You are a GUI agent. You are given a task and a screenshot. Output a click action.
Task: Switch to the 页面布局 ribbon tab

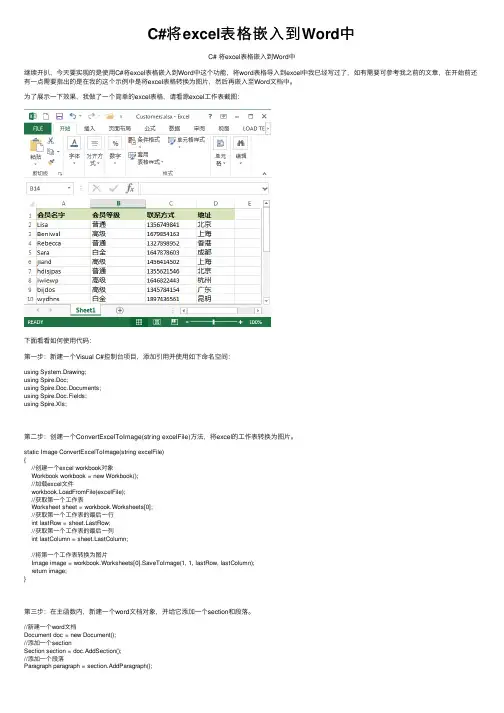click(x=120, y=129)
